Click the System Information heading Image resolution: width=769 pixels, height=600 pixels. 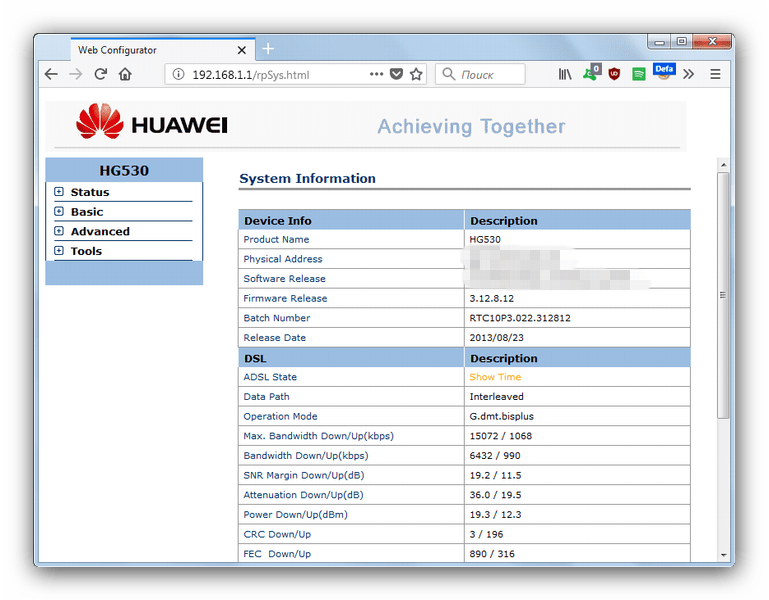coord(308,179)
